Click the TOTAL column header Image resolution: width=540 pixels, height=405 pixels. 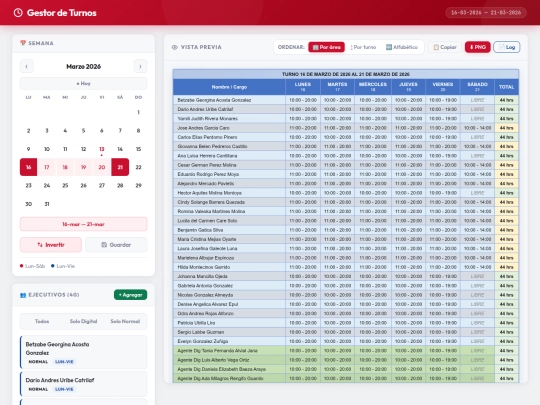coord(506,87)
